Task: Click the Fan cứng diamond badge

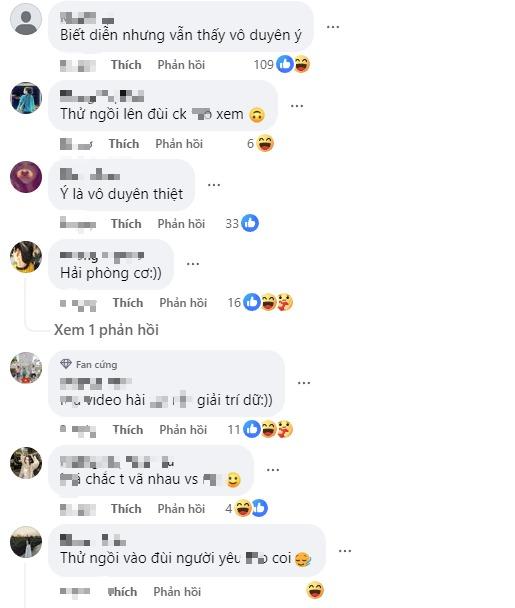Action: [66, 364]
